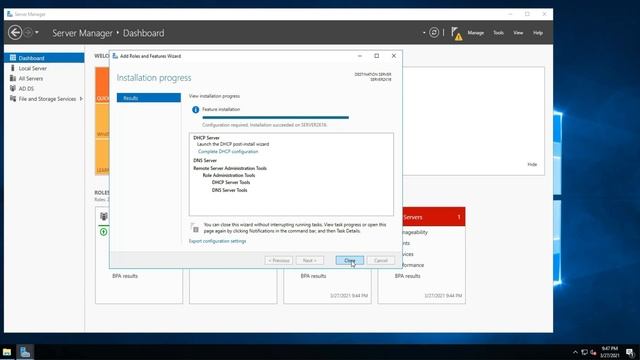This screenshot has width=640, height=360.
Task: Click the Server Manager taskbar icon
Action: click(25, 352)
